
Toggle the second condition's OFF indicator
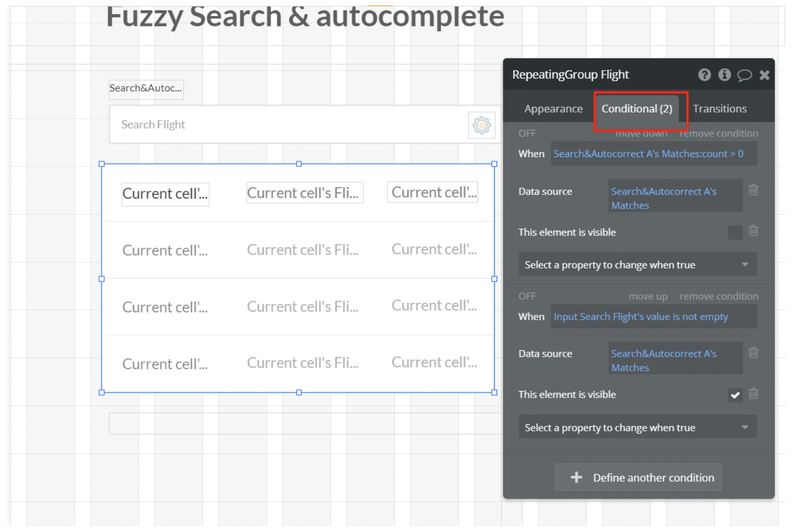(x=527, y=296)
